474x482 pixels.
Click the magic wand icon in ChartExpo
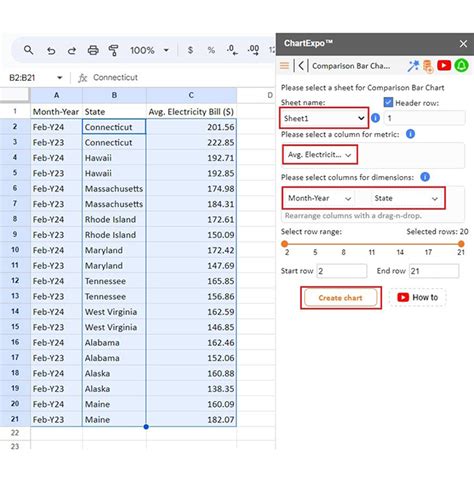tap(413, 66)
